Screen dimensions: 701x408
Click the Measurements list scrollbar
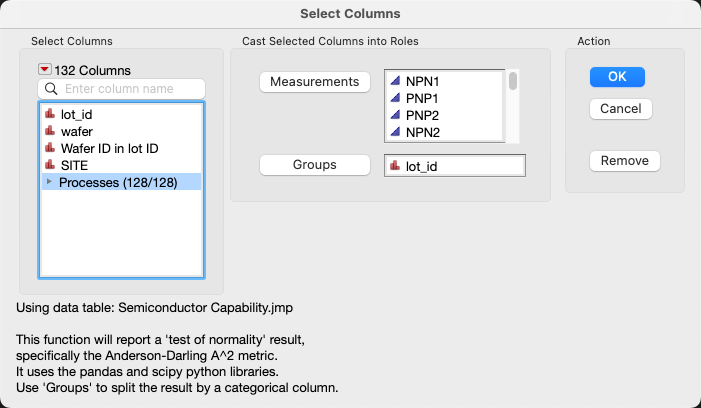[513, 82]
